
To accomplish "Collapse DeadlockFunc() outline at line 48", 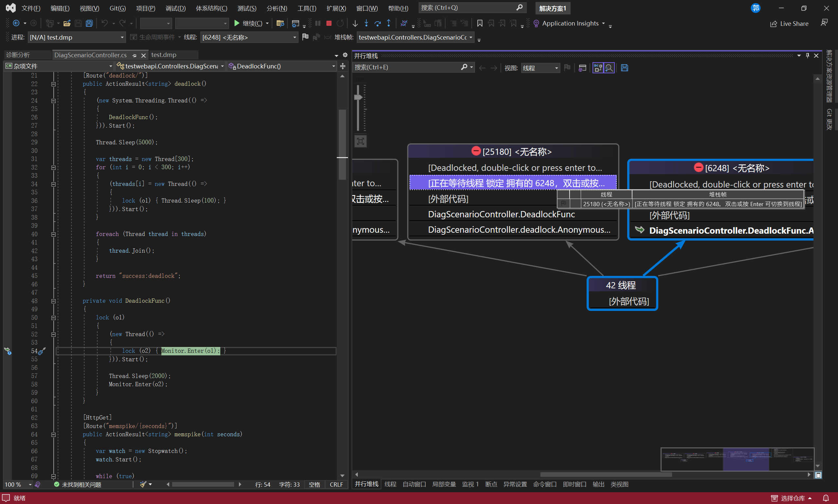I will (x=53, y=301).
